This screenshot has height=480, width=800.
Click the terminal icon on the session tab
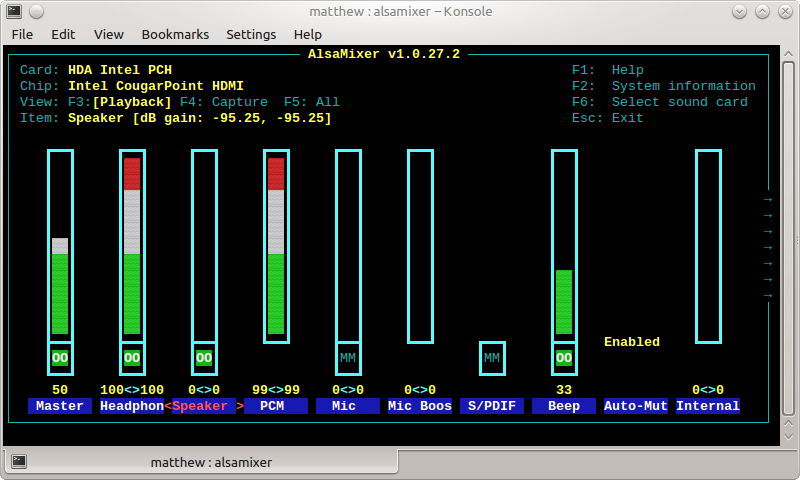point(19,461)
